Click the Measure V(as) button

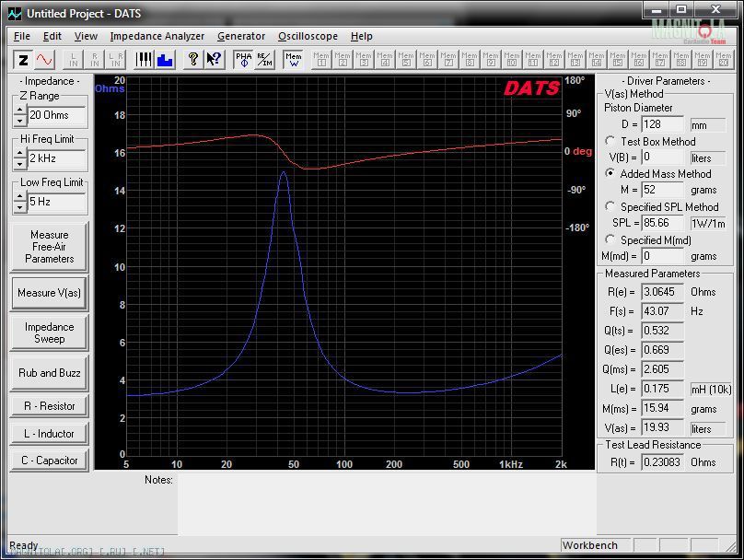point(50,293)
